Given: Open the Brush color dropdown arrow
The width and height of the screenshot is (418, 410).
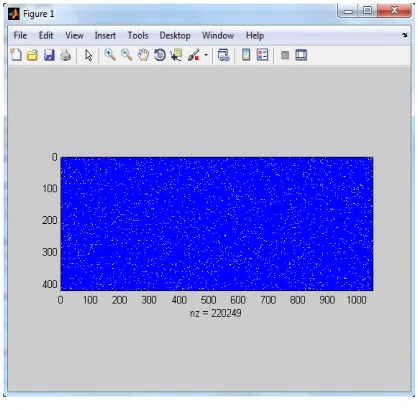Looking at the screenshot, I should [x=206, y=55].
